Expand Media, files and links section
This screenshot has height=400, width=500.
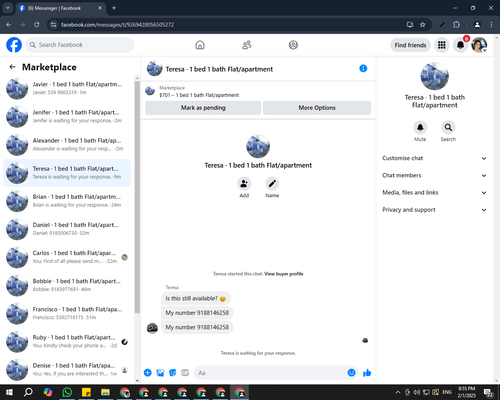tap(434, 192)
